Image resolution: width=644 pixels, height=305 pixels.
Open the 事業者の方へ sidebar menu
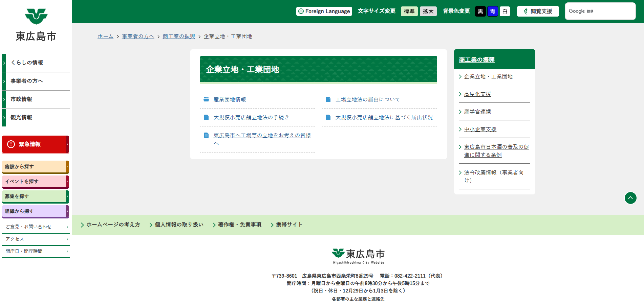[36, 81]
